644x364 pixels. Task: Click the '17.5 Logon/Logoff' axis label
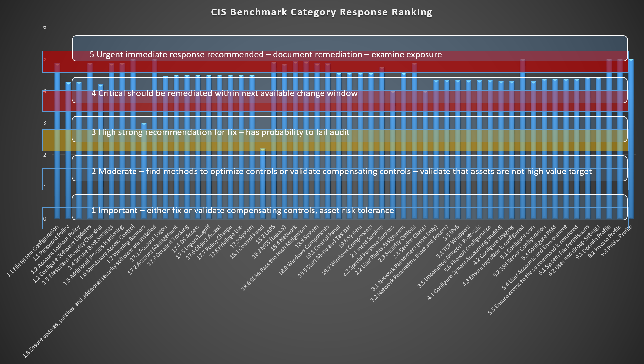(193, 242)
